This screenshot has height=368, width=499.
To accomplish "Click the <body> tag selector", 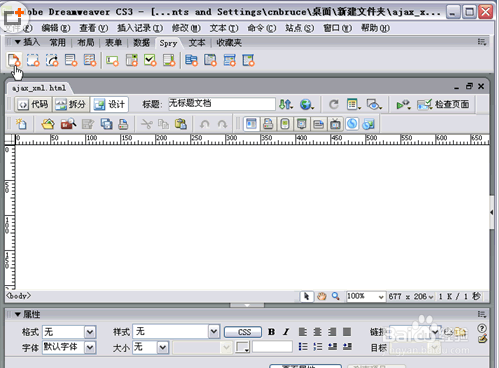I will point(19,296).
